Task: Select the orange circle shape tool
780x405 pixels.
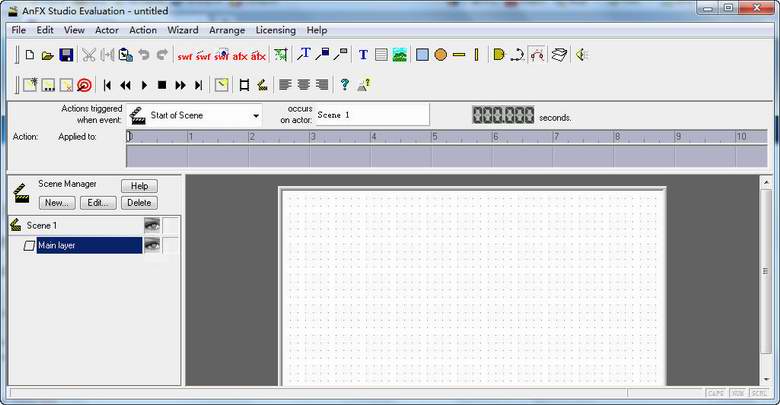Action: point(440,55)
